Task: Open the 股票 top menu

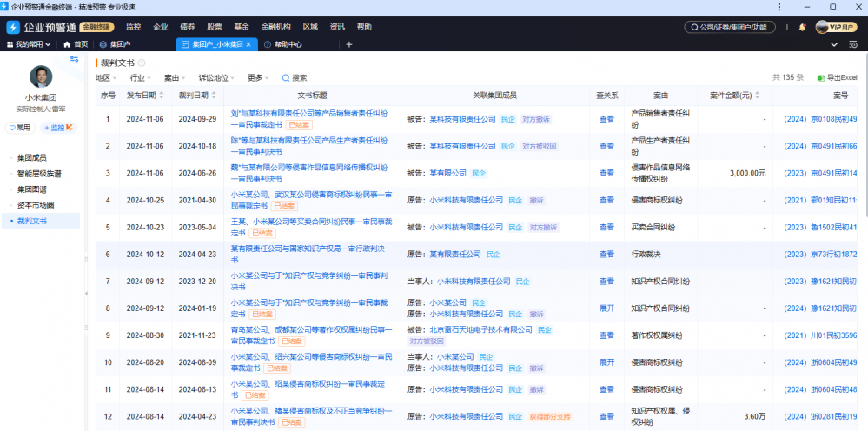Action: click(x=215, y=27)
